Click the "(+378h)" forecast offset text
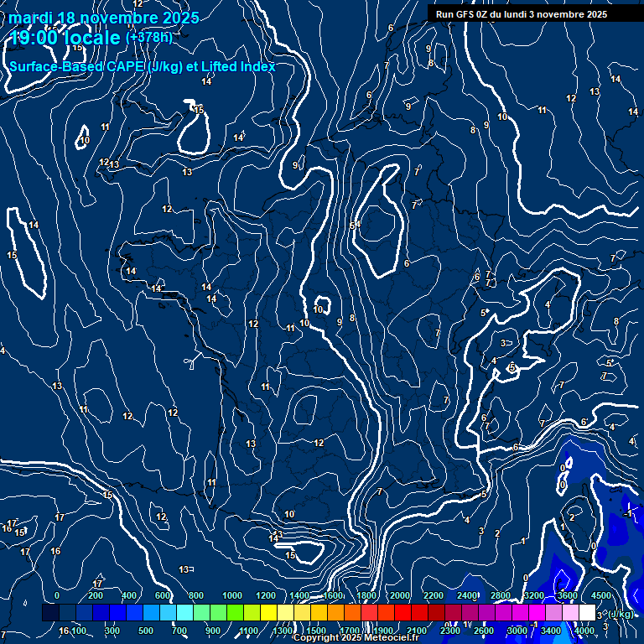Viewport: 644px width, 644px height. [x=148, y=38]
